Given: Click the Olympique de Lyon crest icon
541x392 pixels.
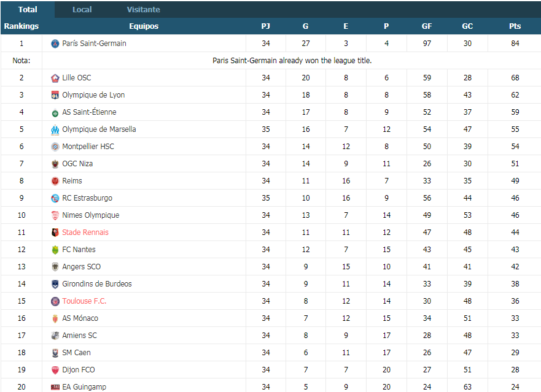Looking at the screenshot, I should 55,95.
